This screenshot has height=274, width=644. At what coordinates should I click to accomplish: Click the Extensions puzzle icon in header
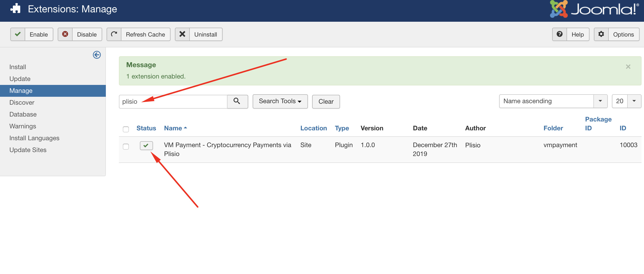pos(15,8)
